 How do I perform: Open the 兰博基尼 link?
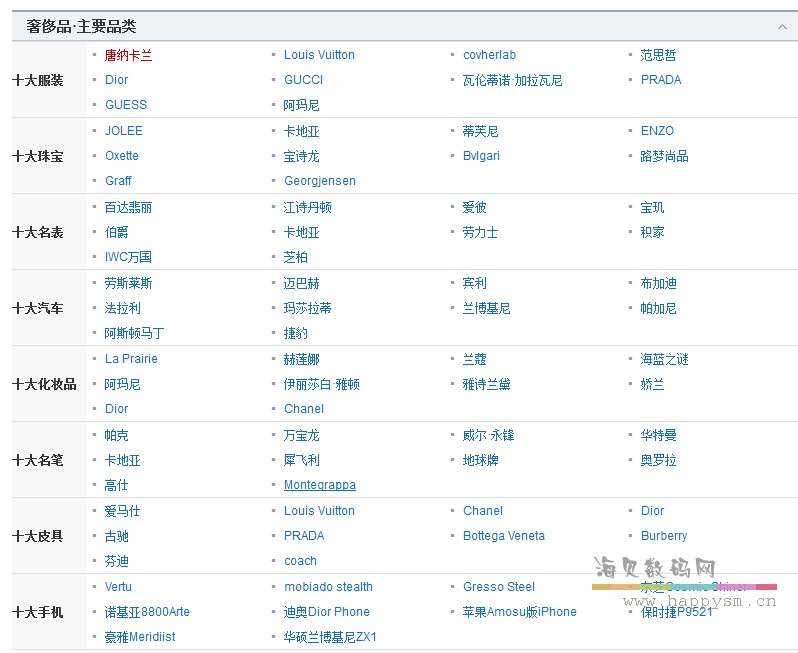coord(487,308)
